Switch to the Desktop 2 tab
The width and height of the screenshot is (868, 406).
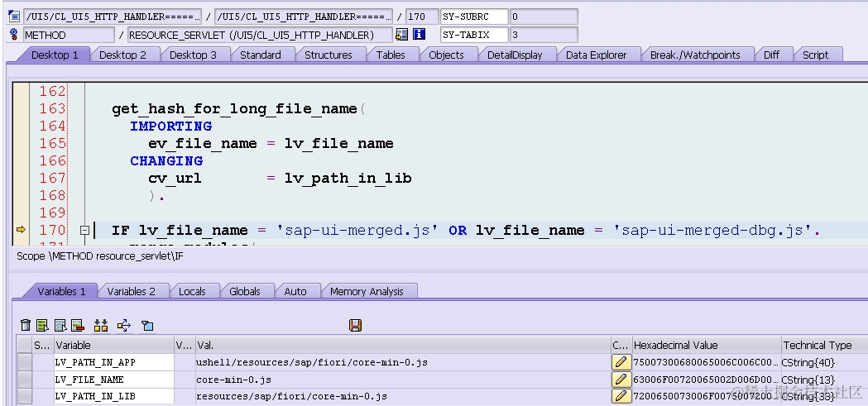(x=123, y=55)
